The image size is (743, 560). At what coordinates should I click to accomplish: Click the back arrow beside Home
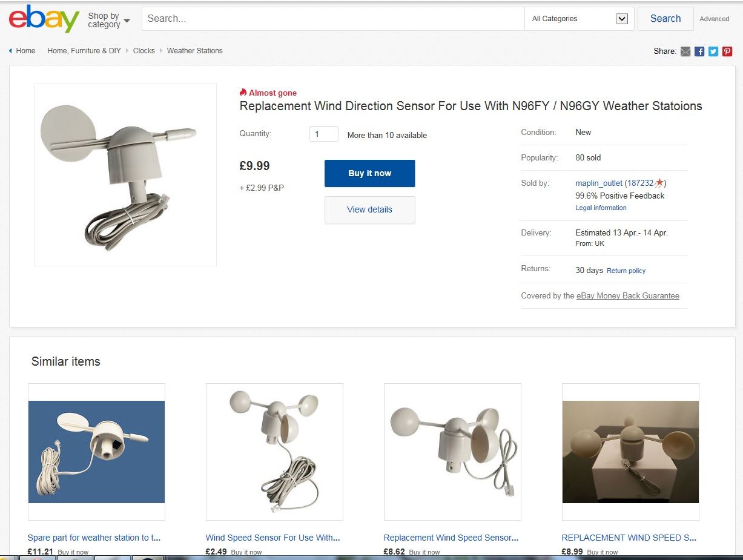[x=10, y=51]
